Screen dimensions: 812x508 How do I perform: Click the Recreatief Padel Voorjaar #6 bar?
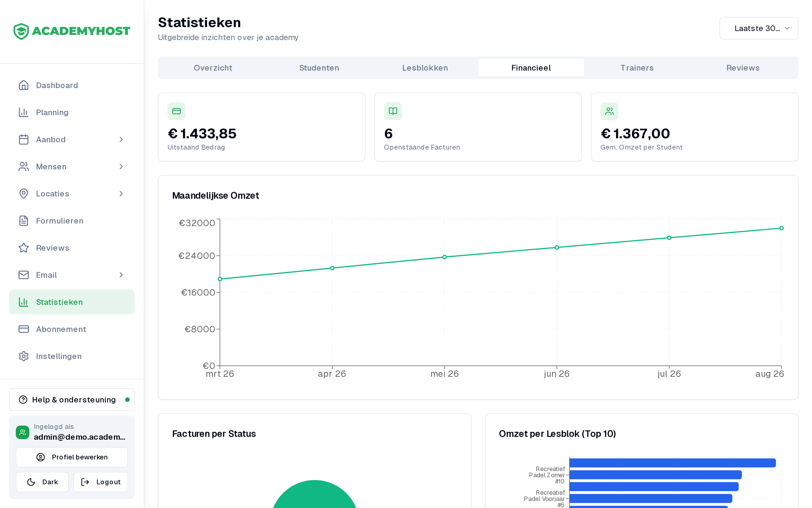(x=651, y=499)
